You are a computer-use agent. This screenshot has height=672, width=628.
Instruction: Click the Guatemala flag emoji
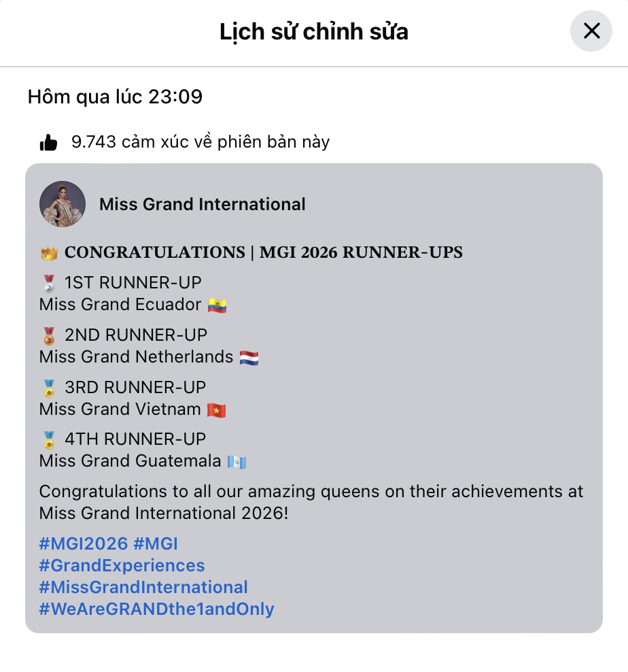237,463
